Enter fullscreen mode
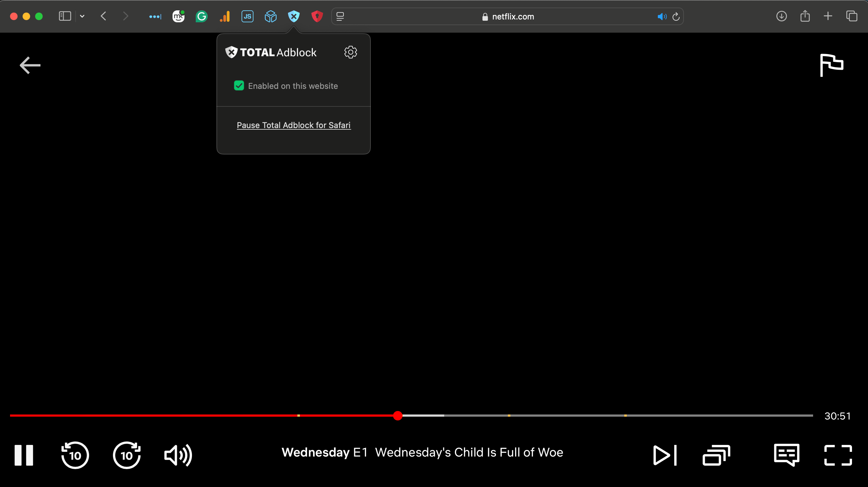Image resolution: width=868 pixels, height=487 pixels. click(x=838, y=455)
